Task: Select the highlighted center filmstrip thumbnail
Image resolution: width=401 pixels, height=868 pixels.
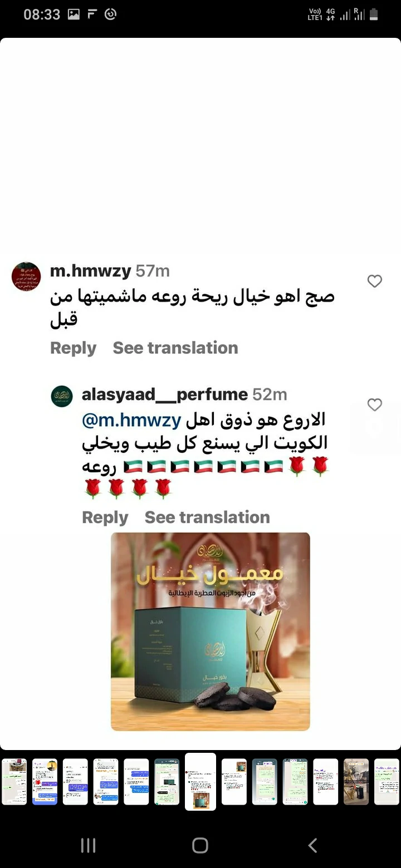Action: pyautogui.click(x=200, y=782)
